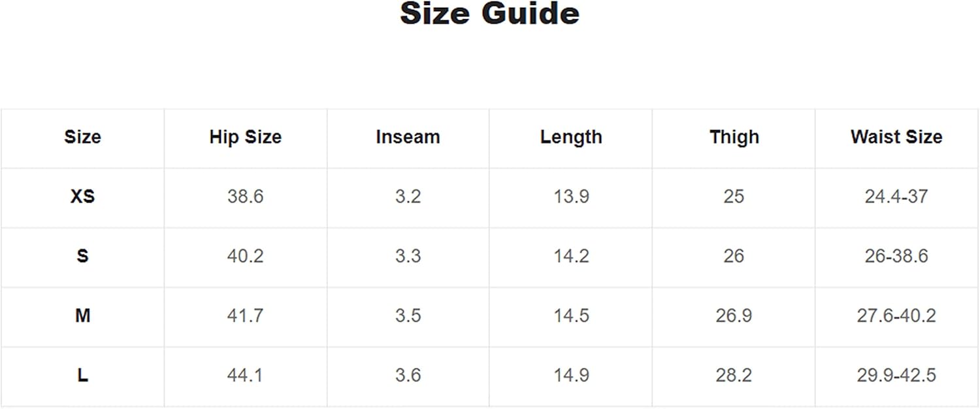The width and height of the screenshot is (980, 409).
Task: Select the Thigh column header
Action: pyautogui.click(x=734, y=137)
